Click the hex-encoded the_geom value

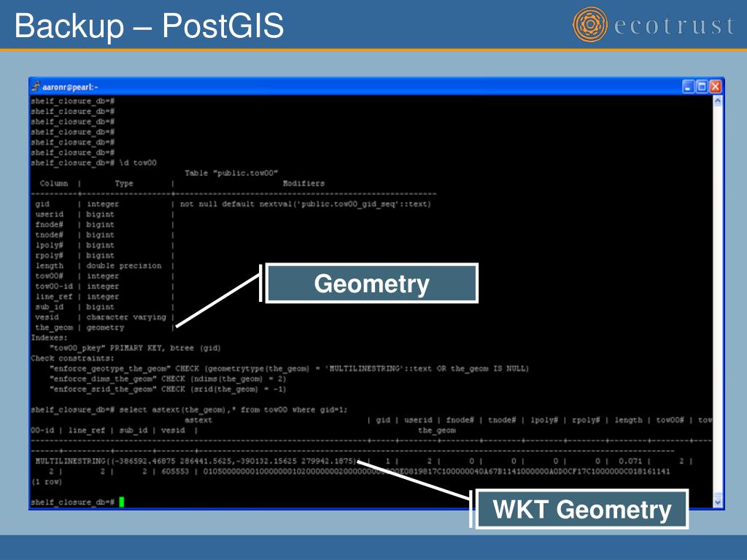[x=436, y=472]
